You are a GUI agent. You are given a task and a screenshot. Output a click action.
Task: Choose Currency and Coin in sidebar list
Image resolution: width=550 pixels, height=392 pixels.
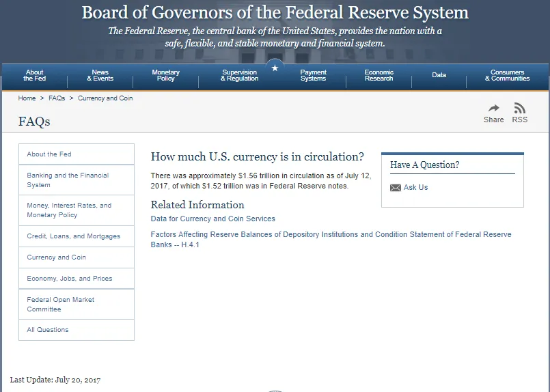click(77, 257)
